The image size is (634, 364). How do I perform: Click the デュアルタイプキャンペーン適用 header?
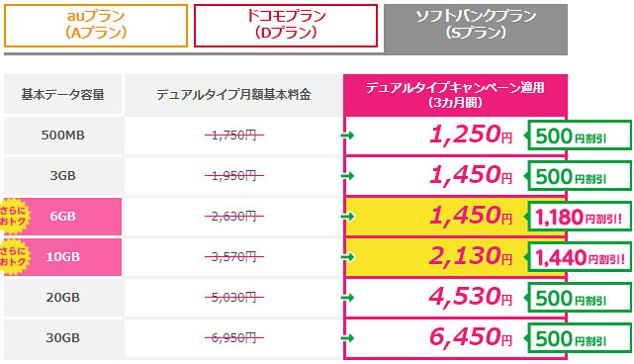(455, 95)
